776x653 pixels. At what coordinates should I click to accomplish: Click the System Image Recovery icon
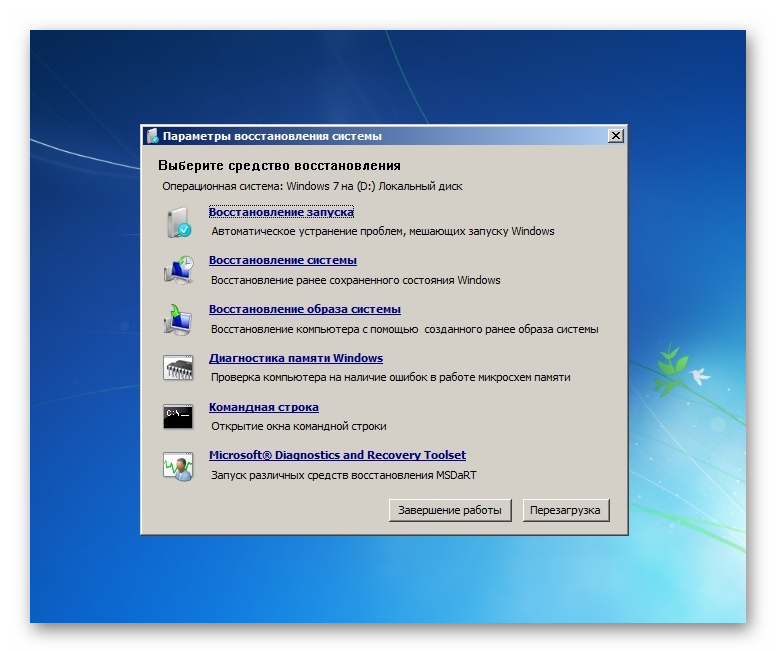click(178, 319)
